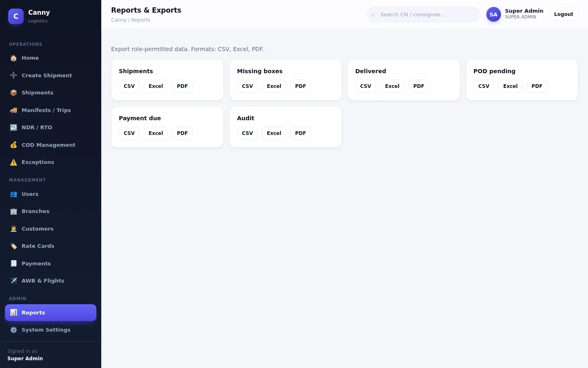This screenshot has height=368, width=588.
Task: Export Shipments as PDF
Action: click(x=182, y=86)
